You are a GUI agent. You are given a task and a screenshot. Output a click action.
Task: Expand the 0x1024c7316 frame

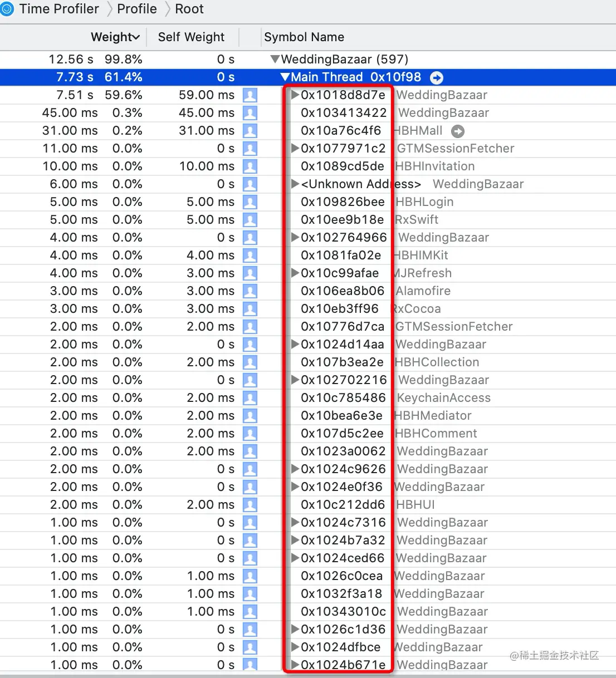[295, 523]
